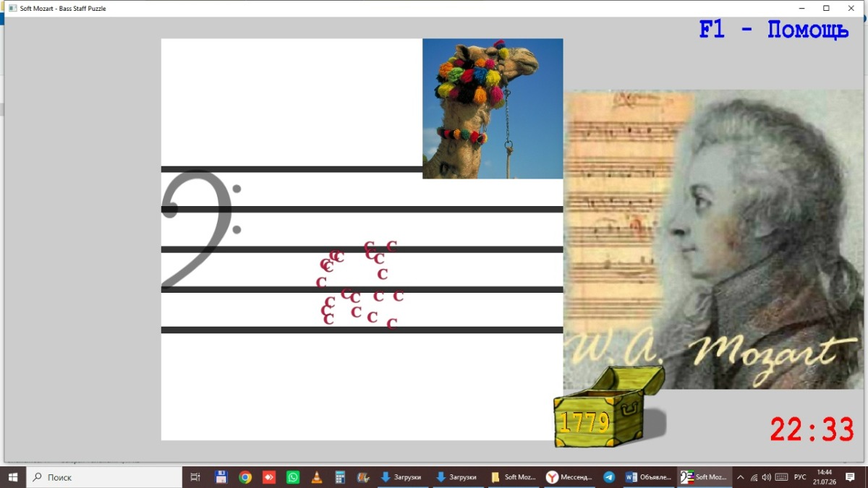
Task: Open Task View from the taskbar
Action: coord(195,477)
